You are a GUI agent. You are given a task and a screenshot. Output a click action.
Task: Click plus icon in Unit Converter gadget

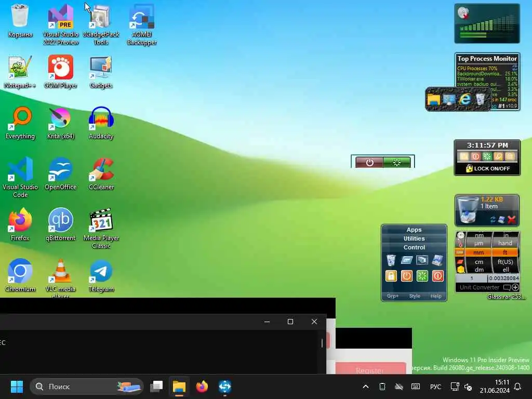click(x=515, y=287)
